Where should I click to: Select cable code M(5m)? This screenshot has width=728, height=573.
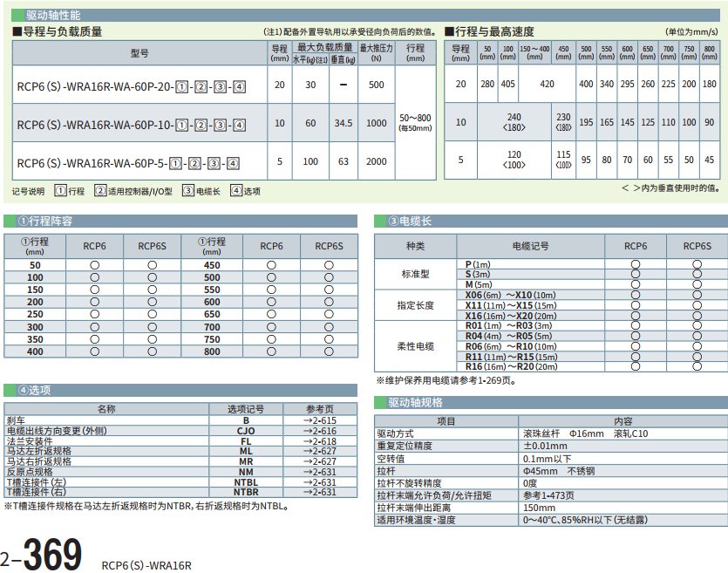479,284
